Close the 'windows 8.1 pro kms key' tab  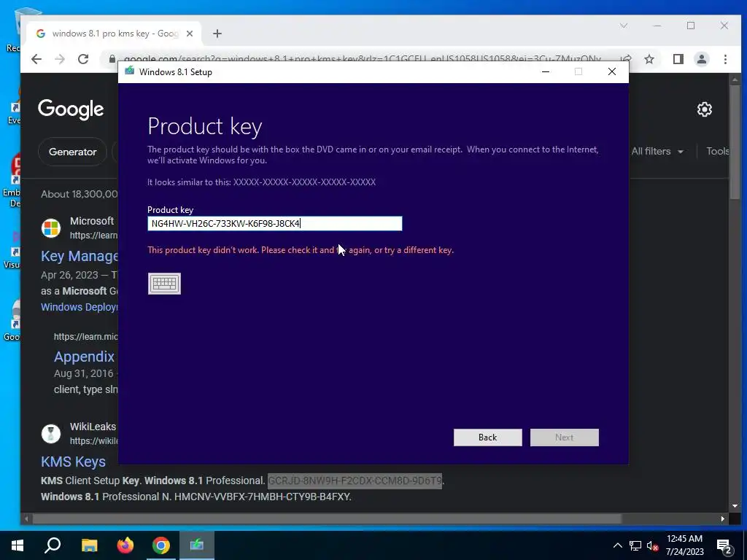(x=190, y=34)
